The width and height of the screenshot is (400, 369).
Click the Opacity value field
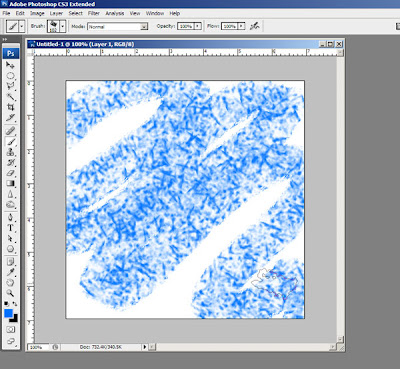tap(186, 26)
